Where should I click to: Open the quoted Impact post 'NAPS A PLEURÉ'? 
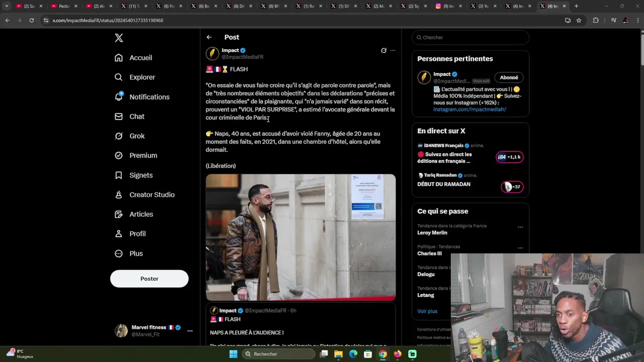[x=301, y=324]
